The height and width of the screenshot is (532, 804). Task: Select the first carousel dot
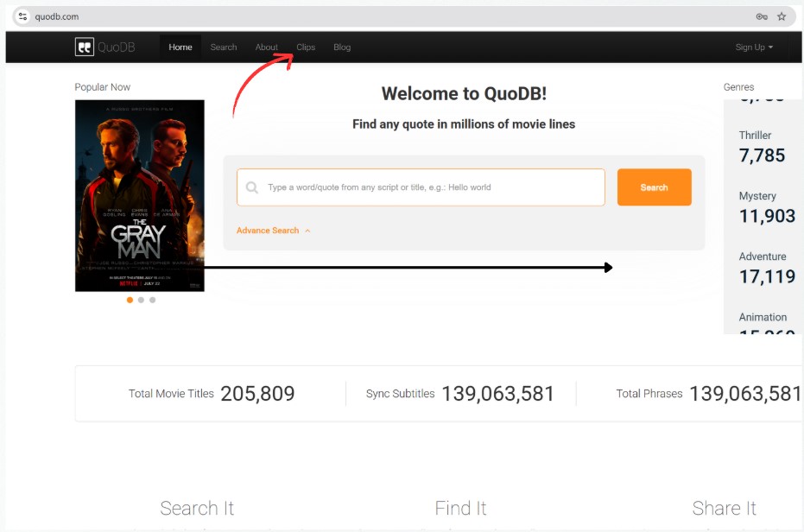point(130,301)
